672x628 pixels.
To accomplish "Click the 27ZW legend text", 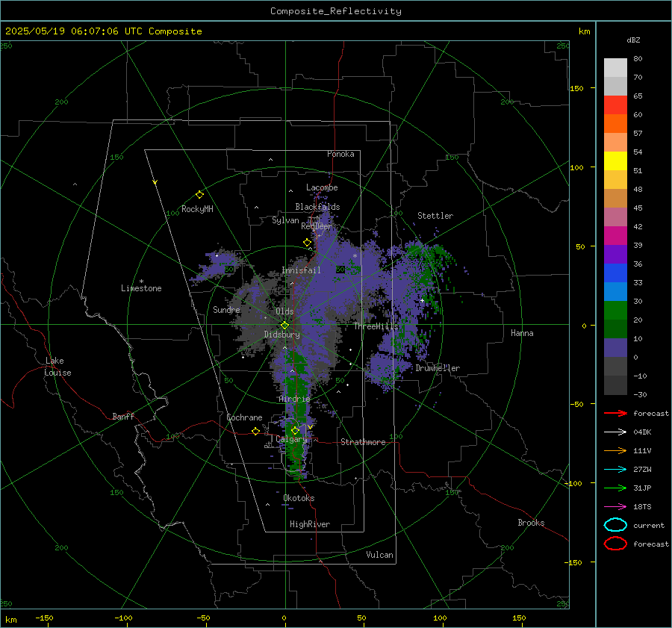I will (642, 470).
